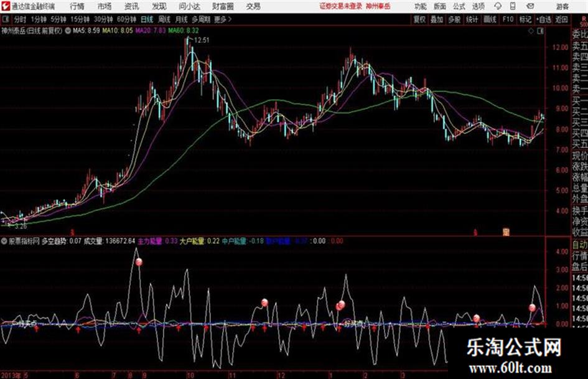Image resolution: width=588 pixels, height=379 pixels.
Task: Click the 统计 statistics button
Action: pos(472,19)
